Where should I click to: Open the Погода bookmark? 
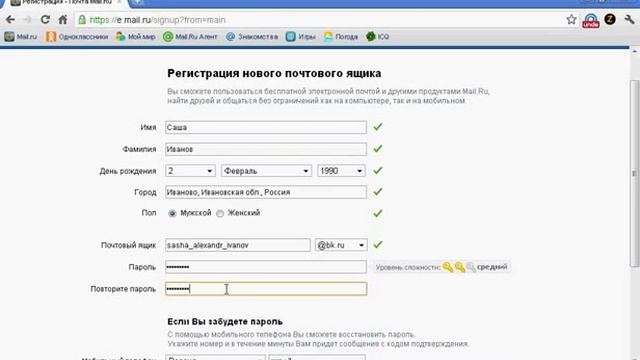pyautogui.click(x=341, y=37)
